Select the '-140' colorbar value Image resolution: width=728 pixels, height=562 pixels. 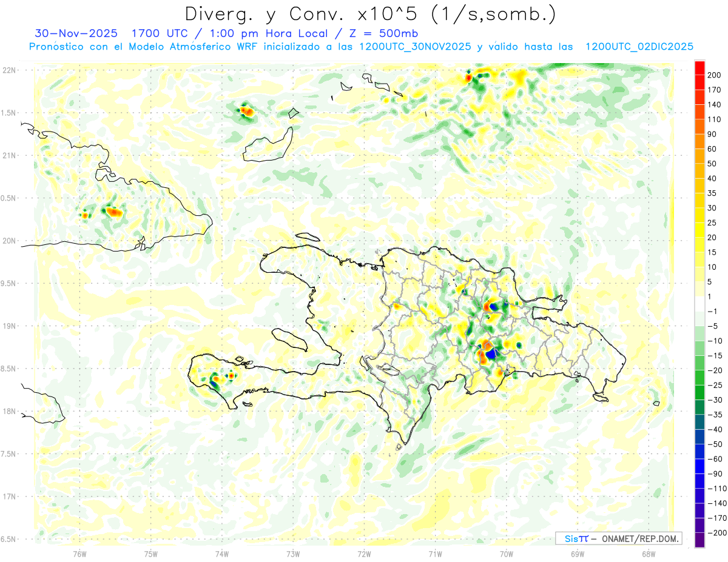(x=718, y=503)
